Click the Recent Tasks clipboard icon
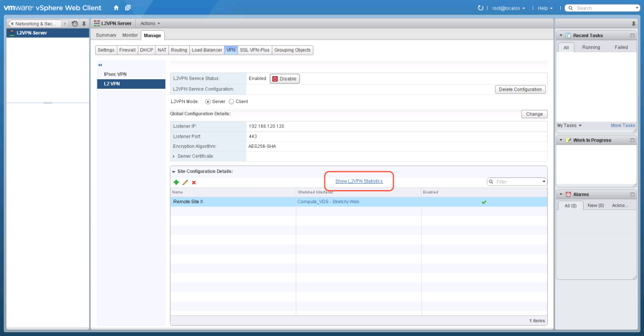Screen dimensions: 644x336 pyautogui.click(x=568, y=35)
